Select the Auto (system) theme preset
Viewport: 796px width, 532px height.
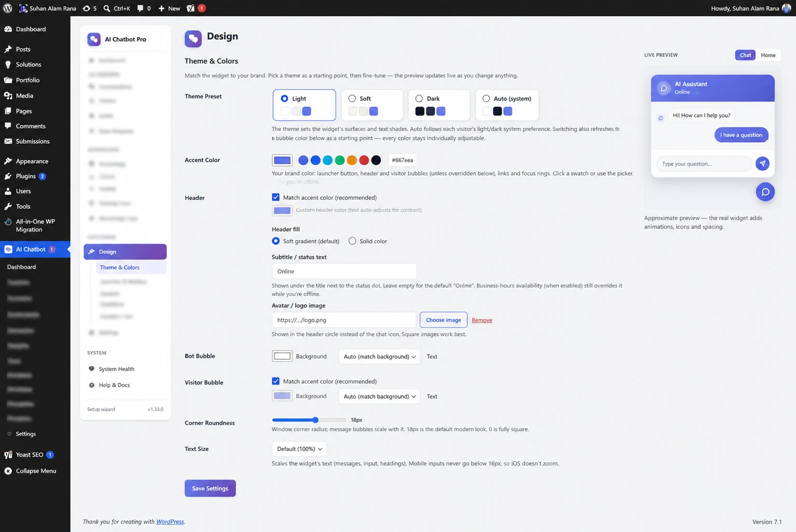(x=507, y=105)
